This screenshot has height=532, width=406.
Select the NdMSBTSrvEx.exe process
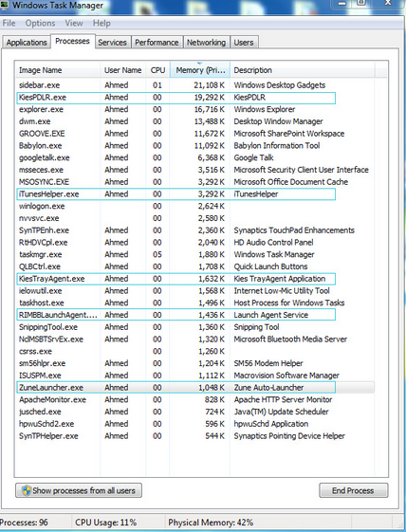(x=194, y=339)
